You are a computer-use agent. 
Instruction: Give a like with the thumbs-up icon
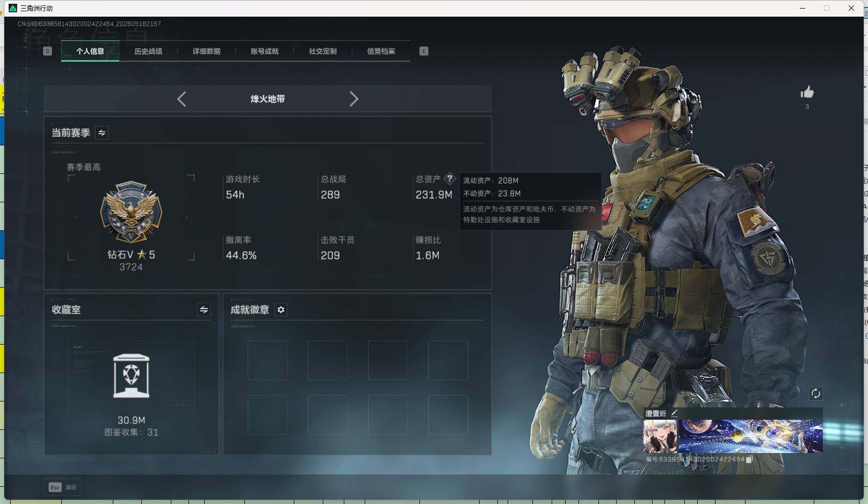807,92
